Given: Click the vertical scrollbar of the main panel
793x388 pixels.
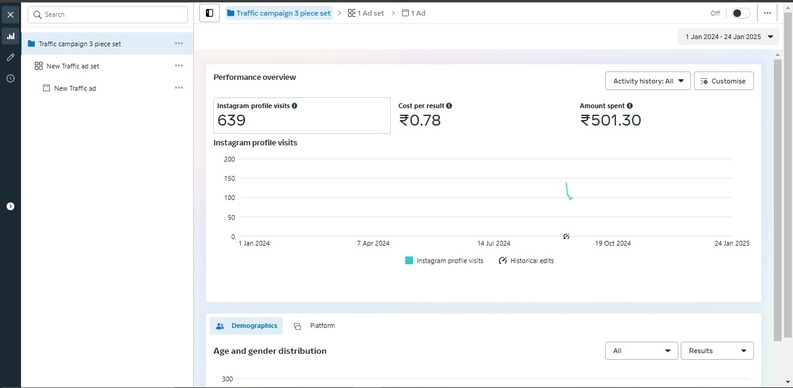Looking at the screenshot, I should [x=777, y=200].
